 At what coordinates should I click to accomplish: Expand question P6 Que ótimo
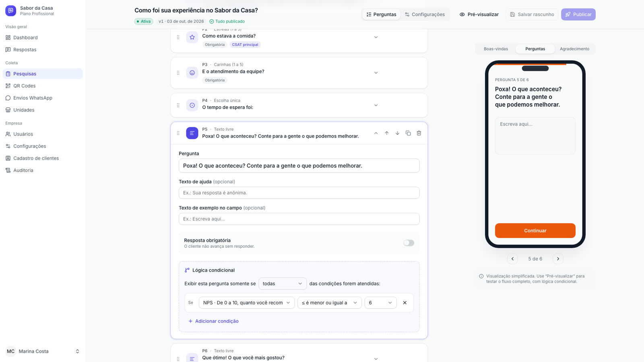click(376, 359)
